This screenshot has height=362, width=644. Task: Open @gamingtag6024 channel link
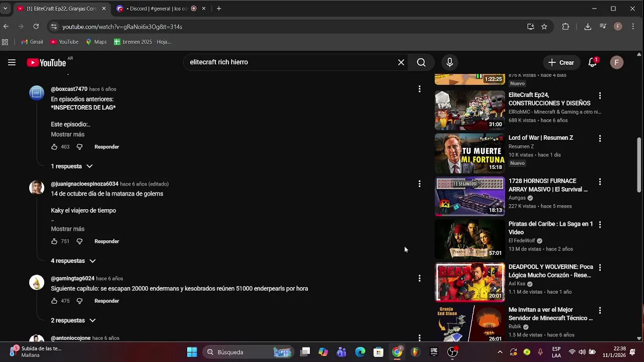(72, 279)
